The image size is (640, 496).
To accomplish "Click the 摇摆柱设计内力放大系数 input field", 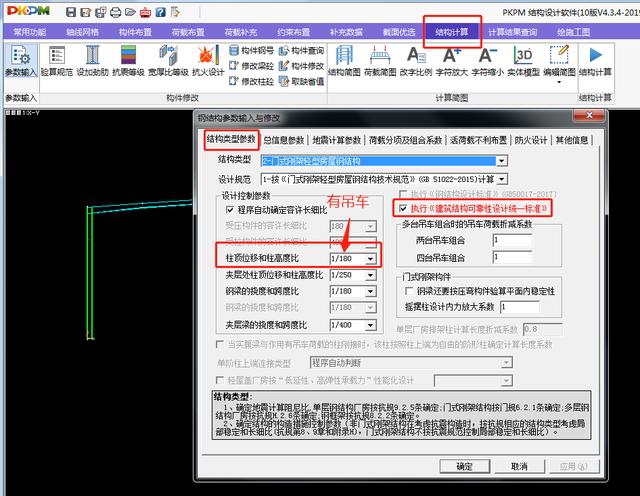I will [x=520, y=307].
